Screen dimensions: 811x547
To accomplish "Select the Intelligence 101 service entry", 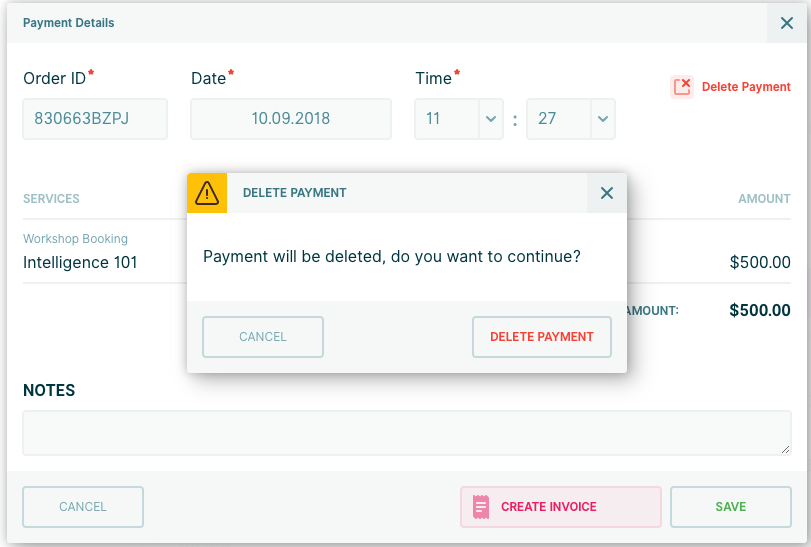I will (x=80, y=263).
